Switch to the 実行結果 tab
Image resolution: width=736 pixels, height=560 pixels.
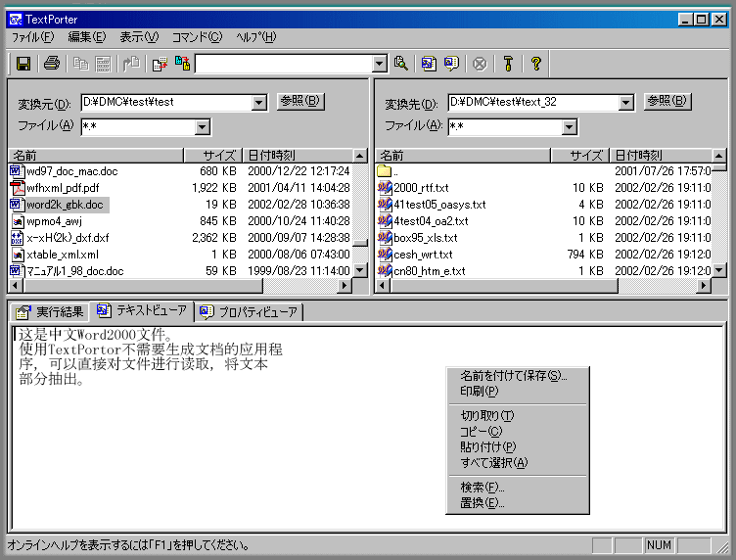tap(49, 311)
